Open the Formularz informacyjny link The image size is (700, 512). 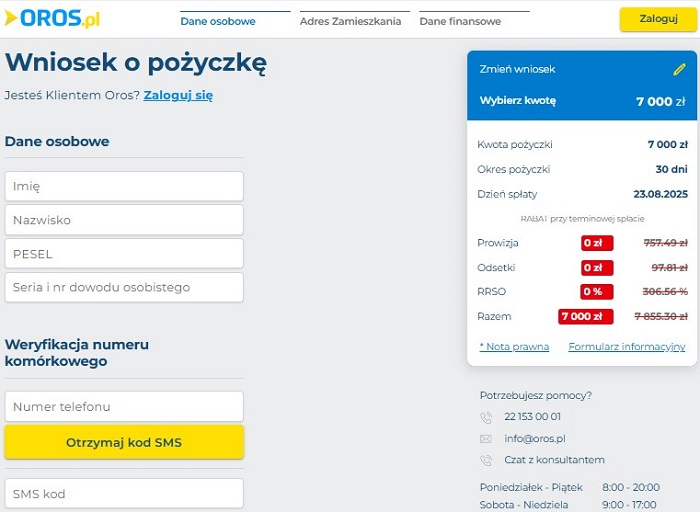(626, 347)
